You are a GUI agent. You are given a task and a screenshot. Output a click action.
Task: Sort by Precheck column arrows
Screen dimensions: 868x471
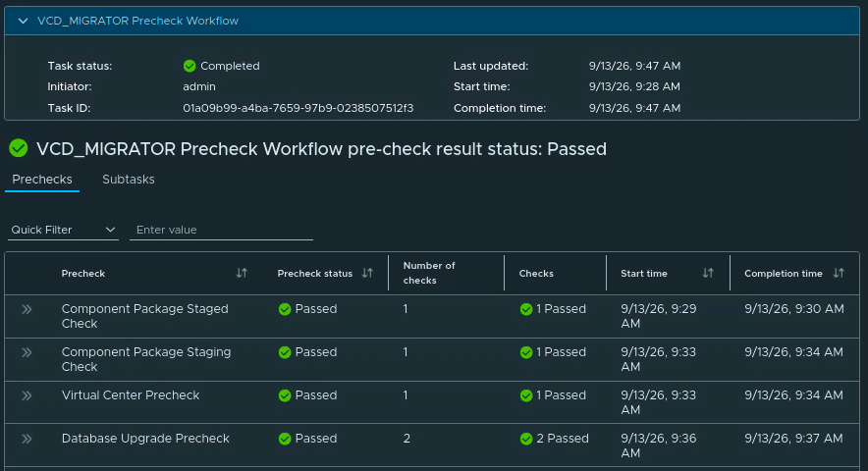(242, 273)
